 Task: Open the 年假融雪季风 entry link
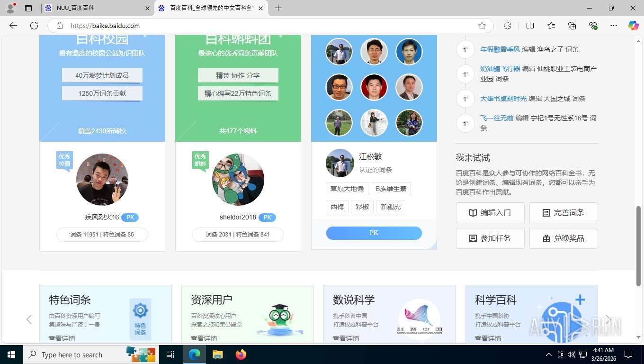(x=500, y=49)
